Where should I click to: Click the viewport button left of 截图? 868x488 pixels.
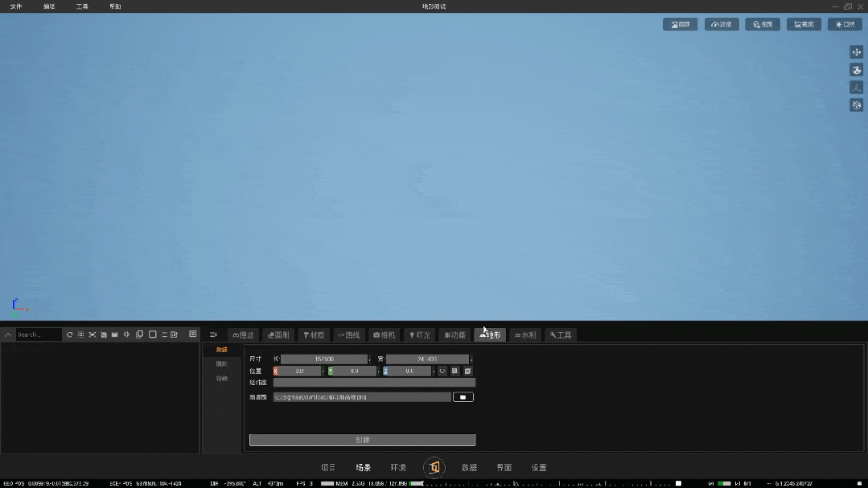pyautogui.click(x=763, y=24)
